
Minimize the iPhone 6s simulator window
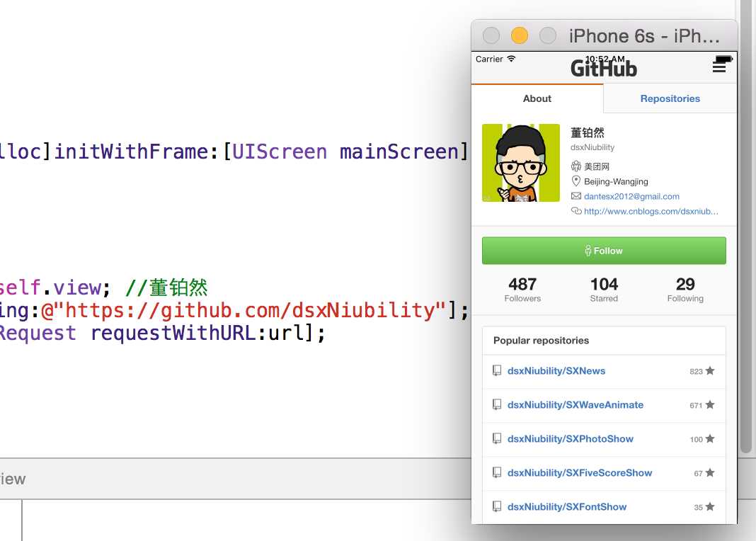(x=520, y=35)
